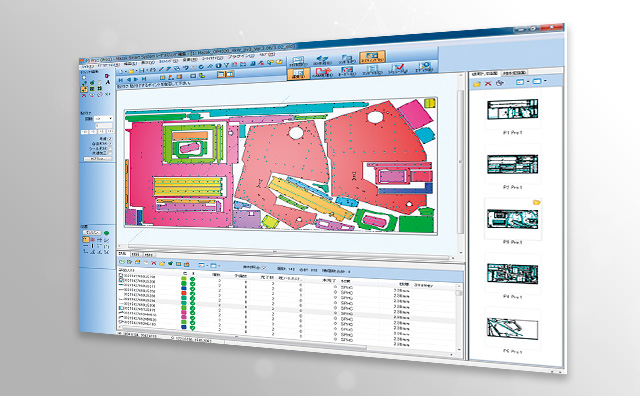The image size is (640, 396).
Task: Open the Help (H) menu in menu bar
Action: tap(267, 54)
